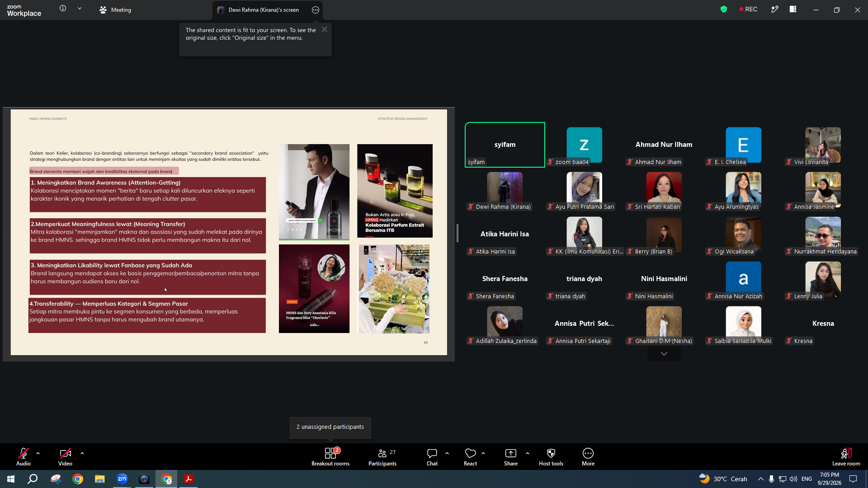The image size is (868, 488).
Task: Expand the Audio settings arrow
Action: coord(38,453)
